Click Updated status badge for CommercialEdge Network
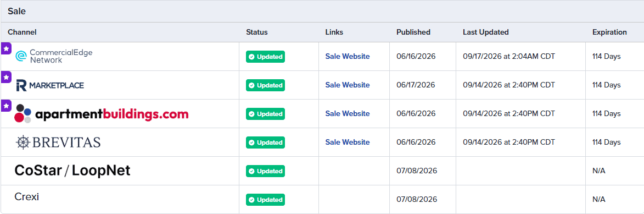This screenshot has width=644, height=214. 265,57
